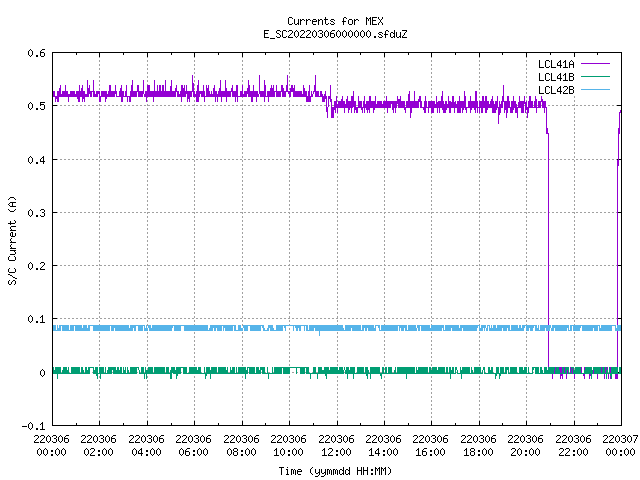Click the 08:00 x-axis tick label
Viewport: 640px width, 480px height.
pyautogui.click(x=241, y=452)
